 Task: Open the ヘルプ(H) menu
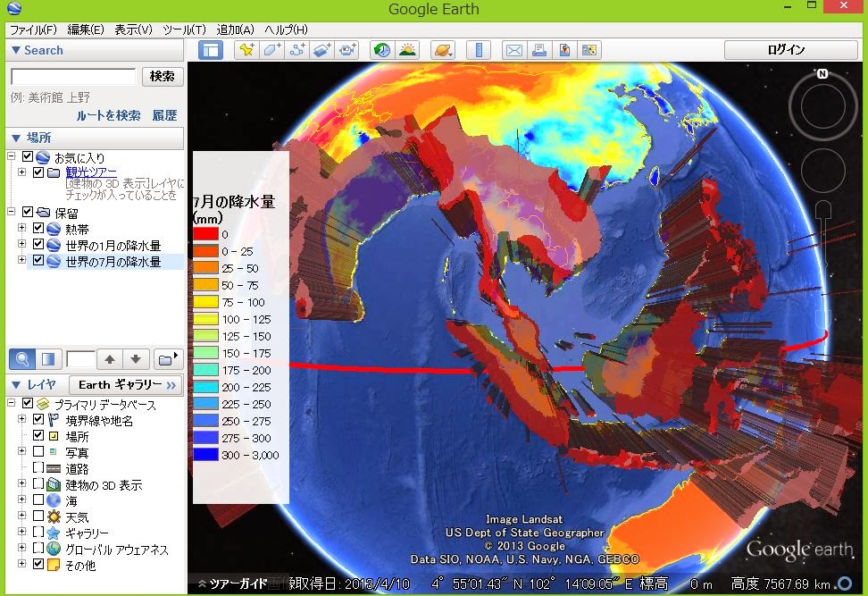pos(286,29)
